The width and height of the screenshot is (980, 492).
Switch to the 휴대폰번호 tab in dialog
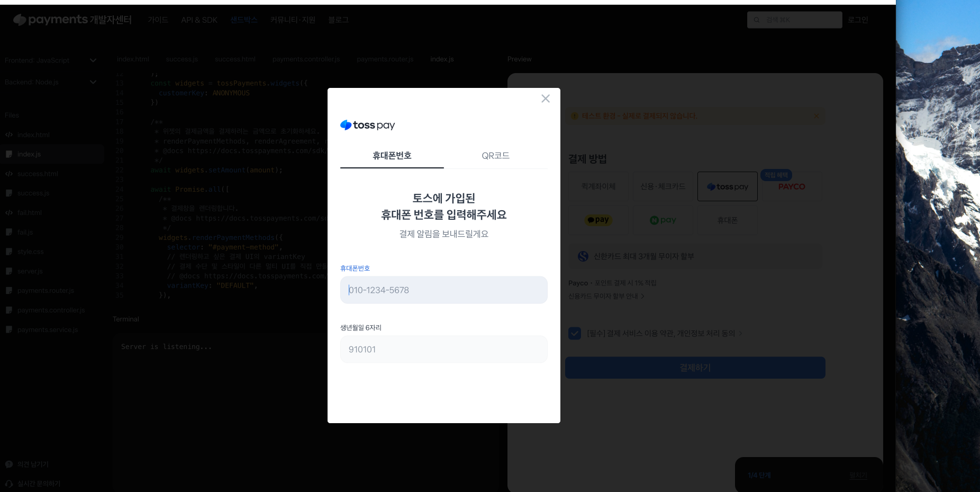(392, 156)
